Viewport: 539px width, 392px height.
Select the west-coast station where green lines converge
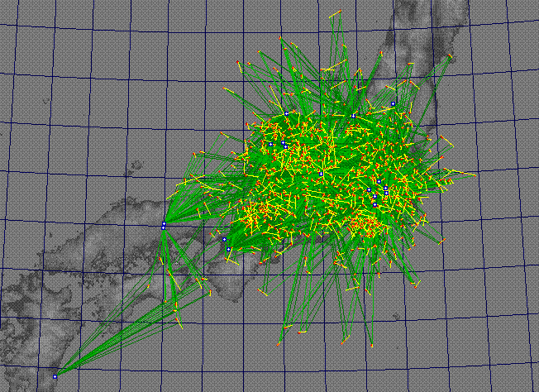[x=164, y=225]
